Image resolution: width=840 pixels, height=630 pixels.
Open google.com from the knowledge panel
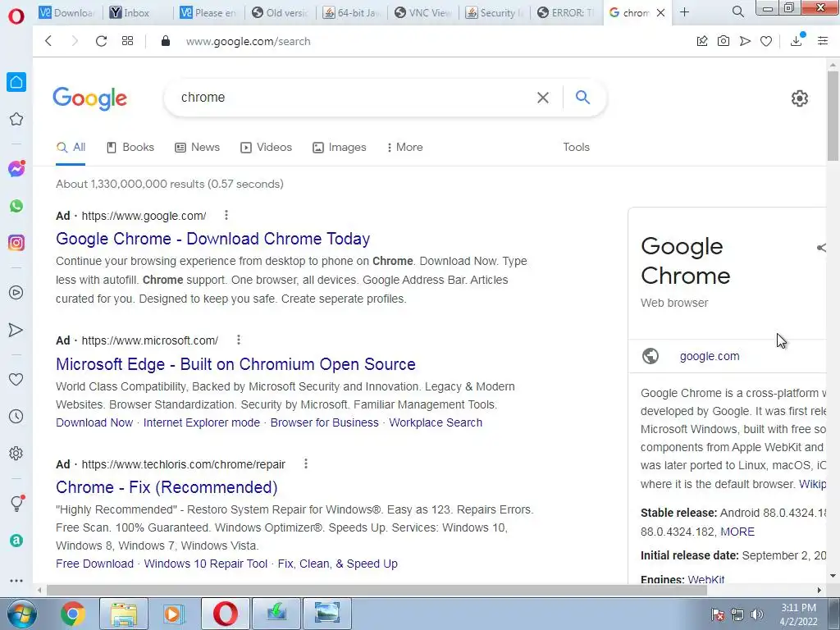[x=710, y=356]
